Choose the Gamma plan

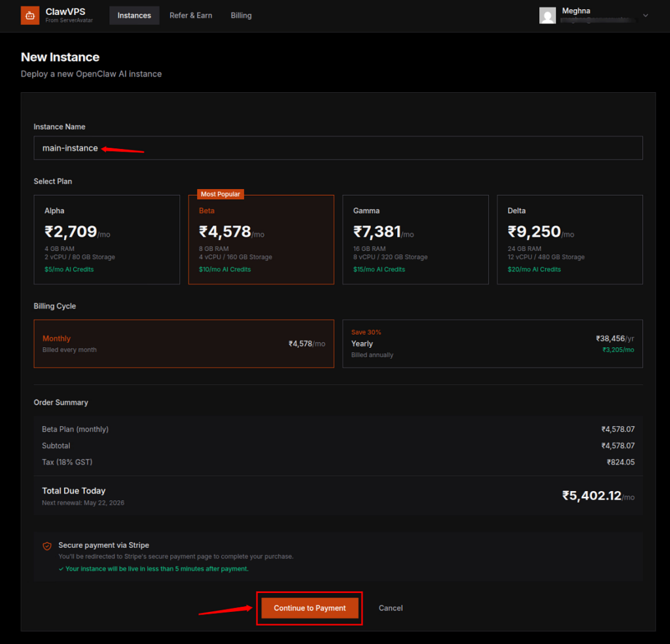415,239
